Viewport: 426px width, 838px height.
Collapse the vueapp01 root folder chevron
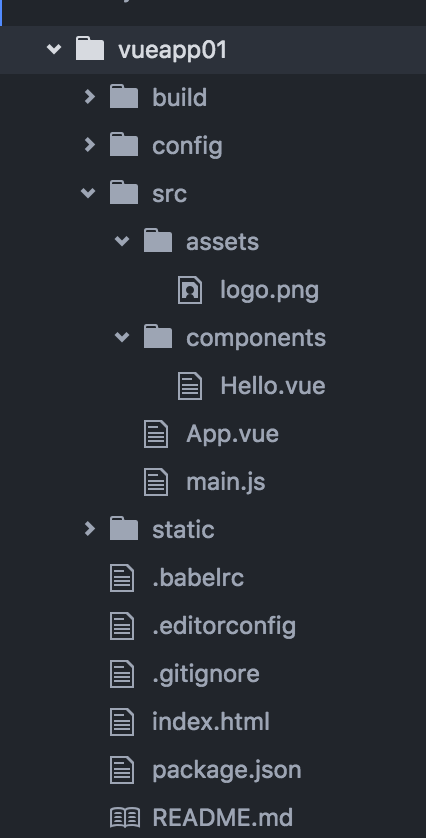[54, 49]
